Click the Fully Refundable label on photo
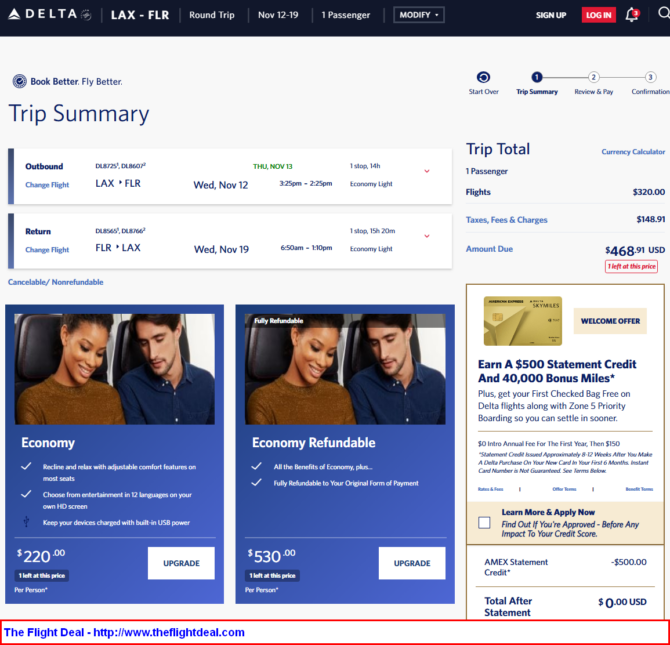670x645 pixels. [279, 321]
